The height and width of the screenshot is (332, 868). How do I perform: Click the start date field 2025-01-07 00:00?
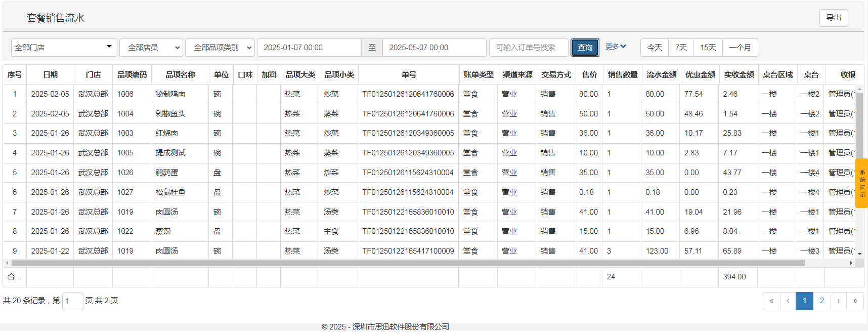pos(309,48)
